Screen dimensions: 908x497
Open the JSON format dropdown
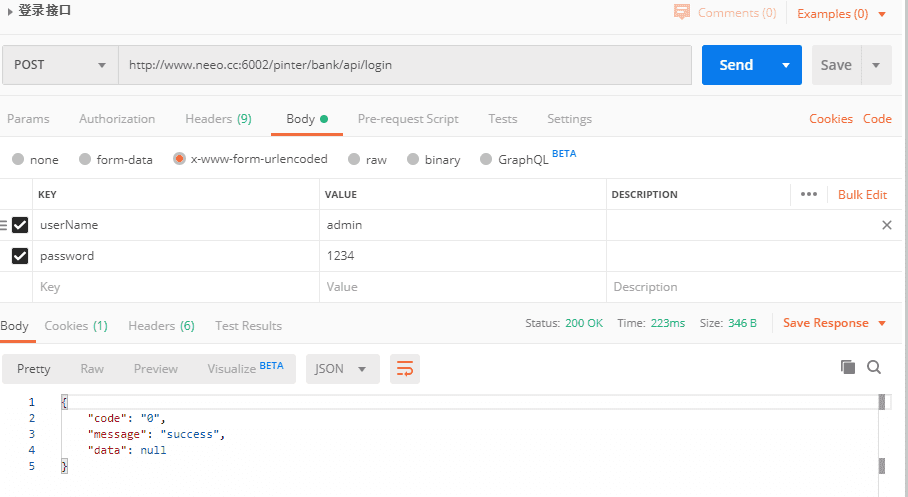pyautogui.click(x=342, y=369)
